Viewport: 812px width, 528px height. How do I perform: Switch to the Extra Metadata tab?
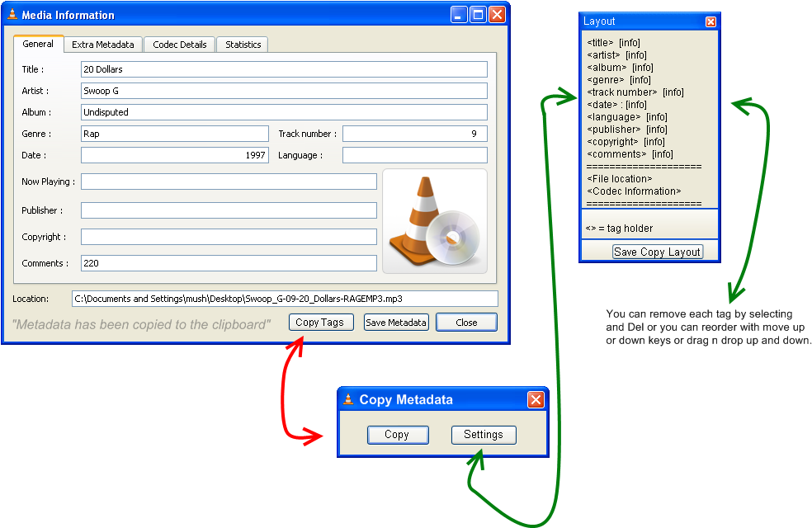tap(102, 45)
